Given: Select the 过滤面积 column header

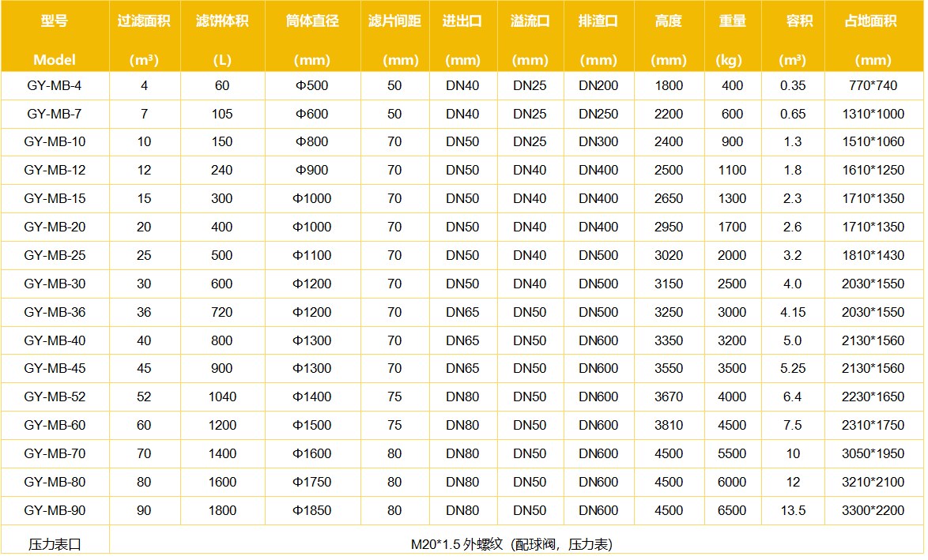Looking at the screenshot, I should pos(144,38).
